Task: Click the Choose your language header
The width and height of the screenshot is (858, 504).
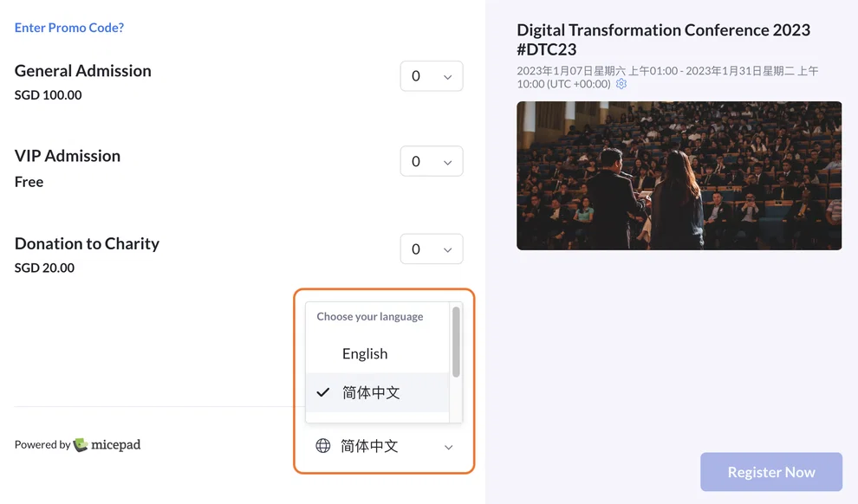Action: [370, 316]
